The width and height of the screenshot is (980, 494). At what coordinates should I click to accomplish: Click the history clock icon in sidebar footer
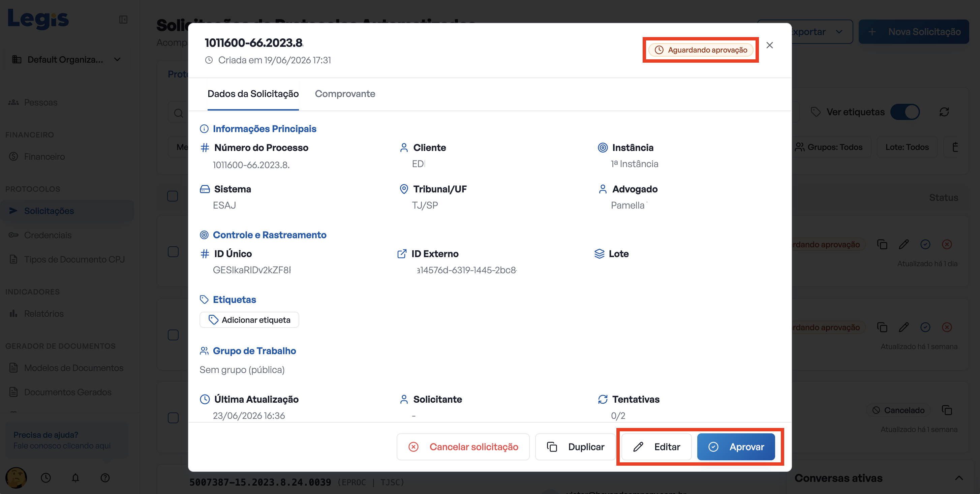[x=45, y=477]
